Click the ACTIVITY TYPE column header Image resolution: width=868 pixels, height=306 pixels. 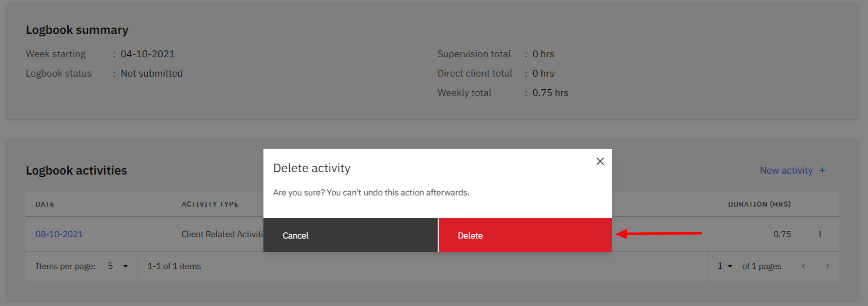coord(210,204)
